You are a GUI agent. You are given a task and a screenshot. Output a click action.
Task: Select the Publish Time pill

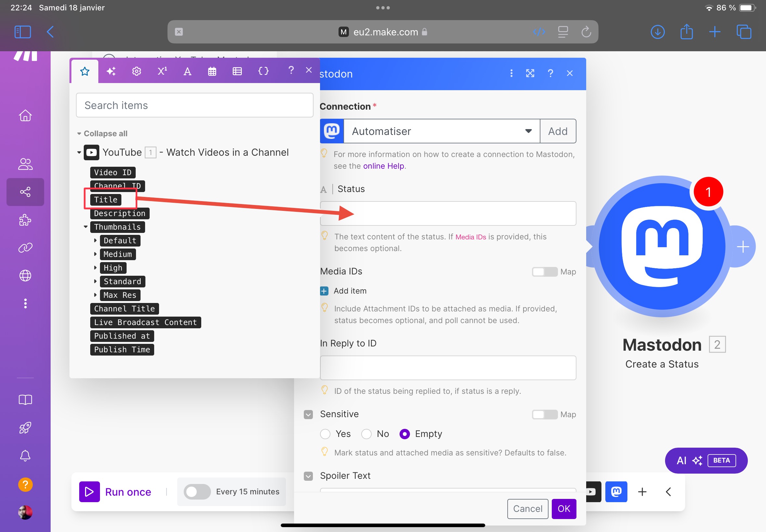point(122,350)
